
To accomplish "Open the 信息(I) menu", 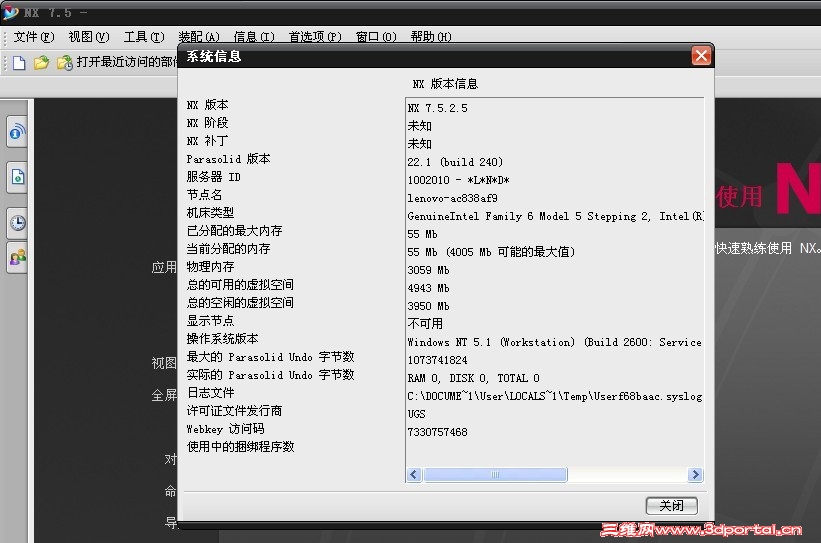I will click(253, 37).
